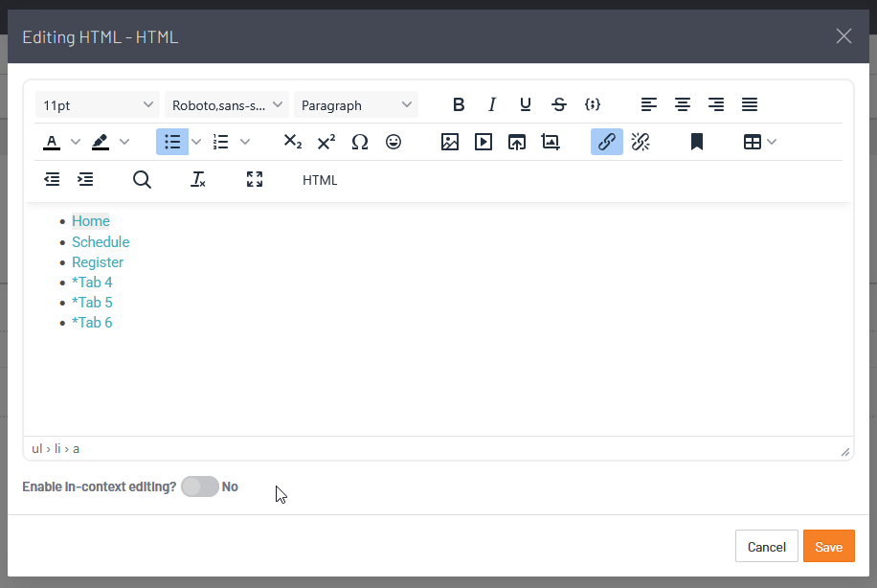Open HTML source code view
Image resolution: width=877 pixels, height=588 pixels.
coord(320,180)
